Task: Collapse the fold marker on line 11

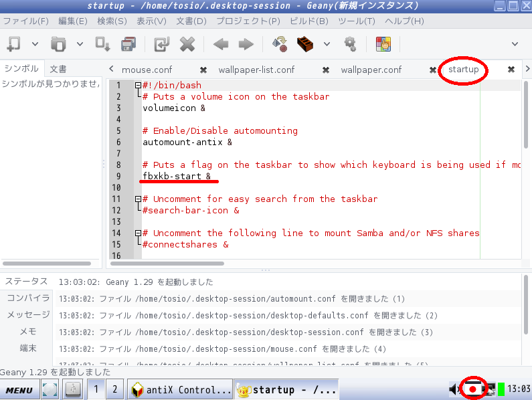Action: pos(138,199)
